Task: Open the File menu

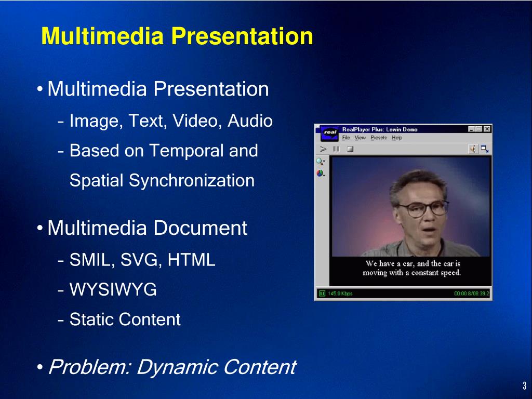Action: (345, 137)
